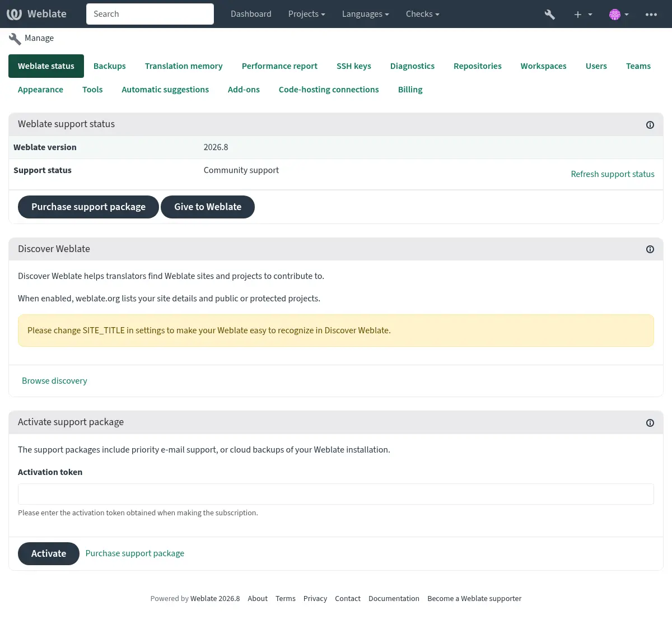Switch to the Add-ons tab
672x638 pixels.
[244, 90]
